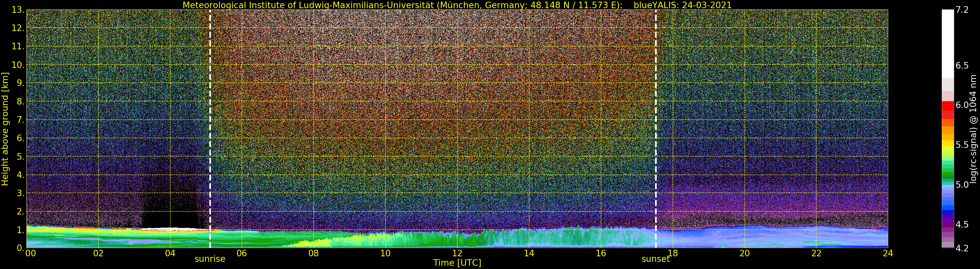Click the '08' time axis tick label
The width and height of the screenshot is (980, 269).
(x=313, y=253)
